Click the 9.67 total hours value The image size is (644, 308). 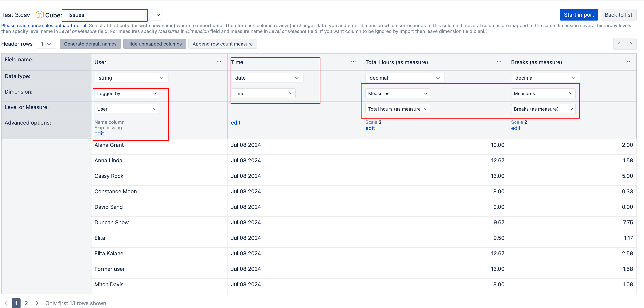point(499,223)
